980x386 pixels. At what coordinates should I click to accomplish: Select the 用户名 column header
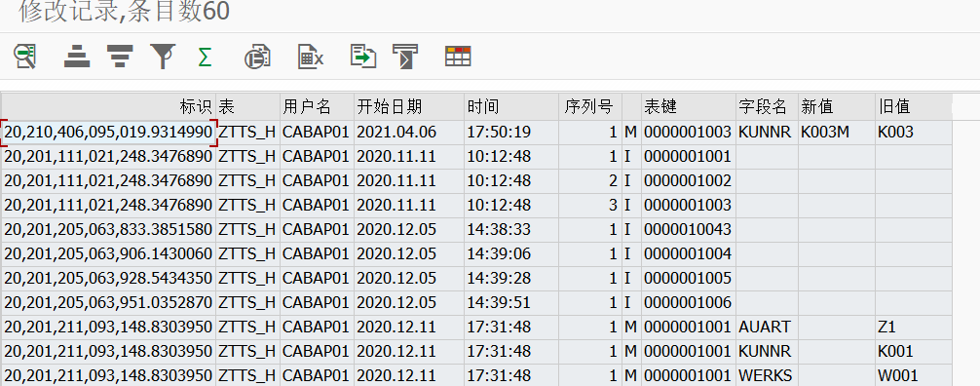point(317,107)
